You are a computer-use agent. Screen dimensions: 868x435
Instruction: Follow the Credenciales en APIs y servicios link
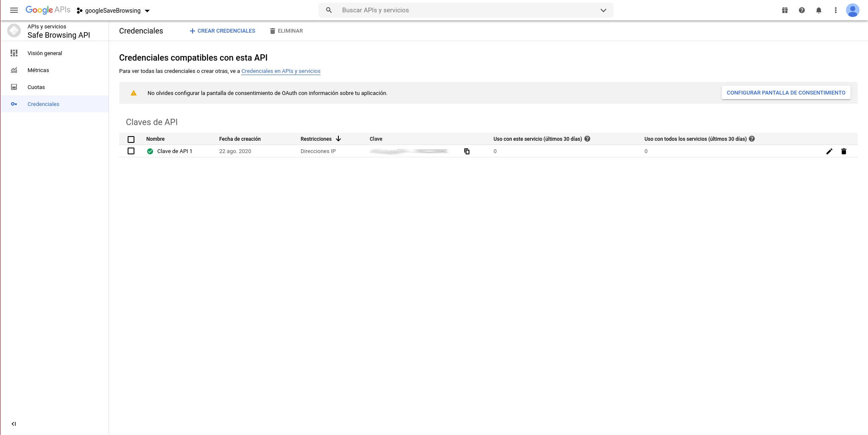281,71
